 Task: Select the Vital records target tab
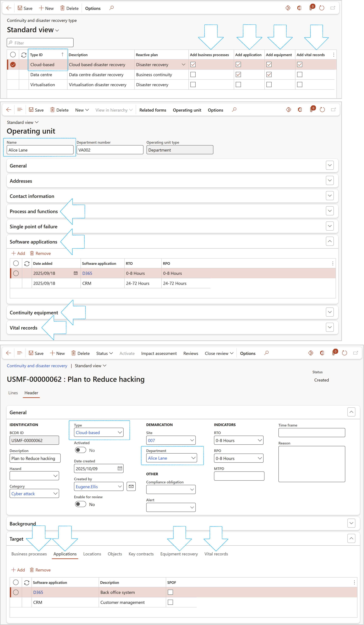click(x=216, y=554)
